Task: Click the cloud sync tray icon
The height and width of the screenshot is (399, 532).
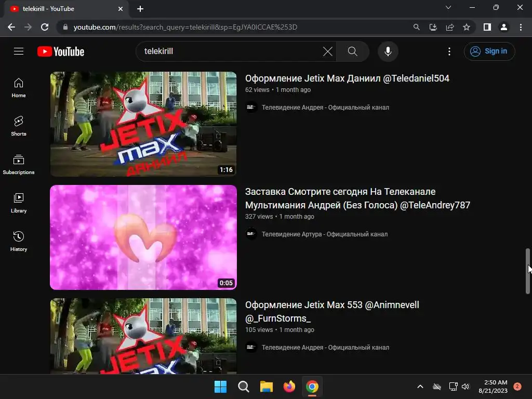Action: pyautogui.click(x=436, y=387)
